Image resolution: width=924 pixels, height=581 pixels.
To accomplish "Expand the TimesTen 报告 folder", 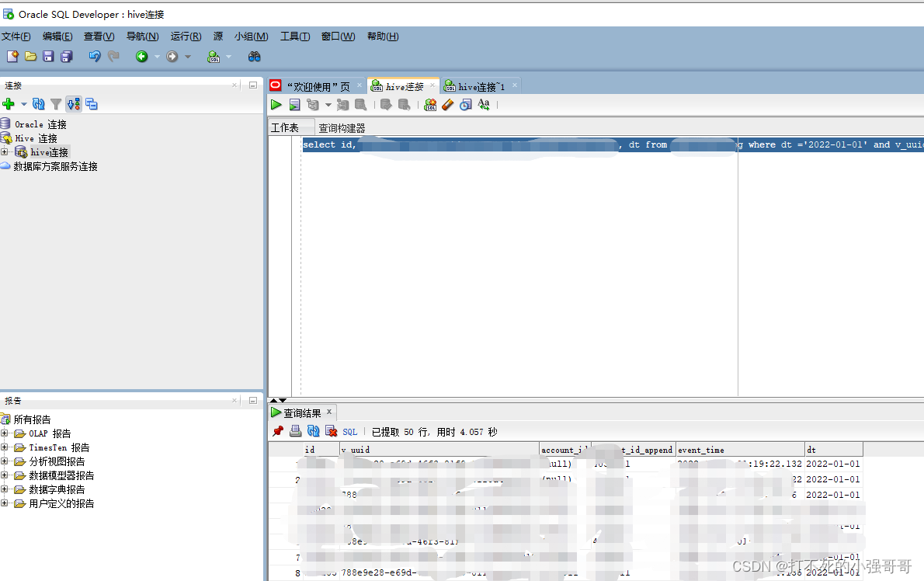I will tap(5, 447).
